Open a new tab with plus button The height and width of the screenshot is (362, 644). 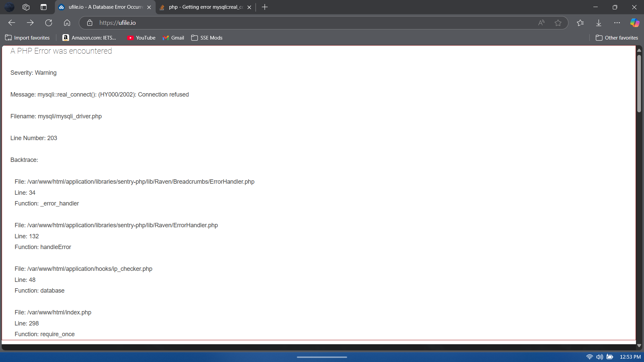pyautogui.click(x=265, y=7)
